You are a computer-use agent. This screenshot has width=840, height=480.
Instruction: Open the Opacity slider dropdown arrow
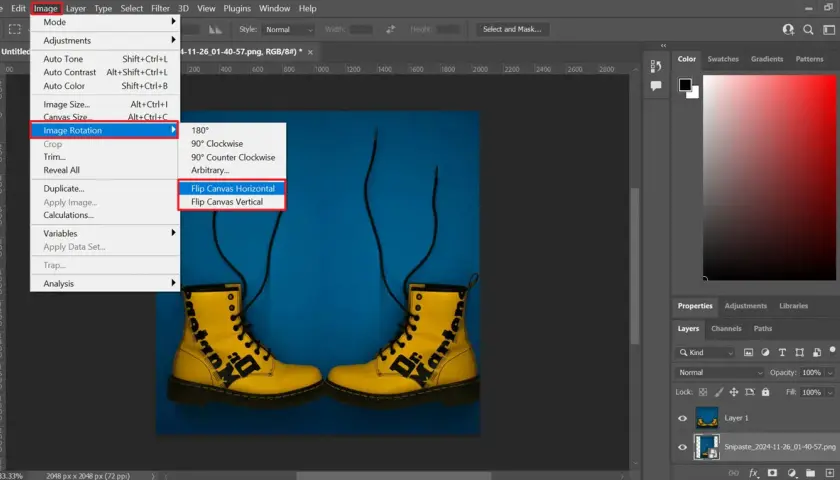[x=830, y=373]
